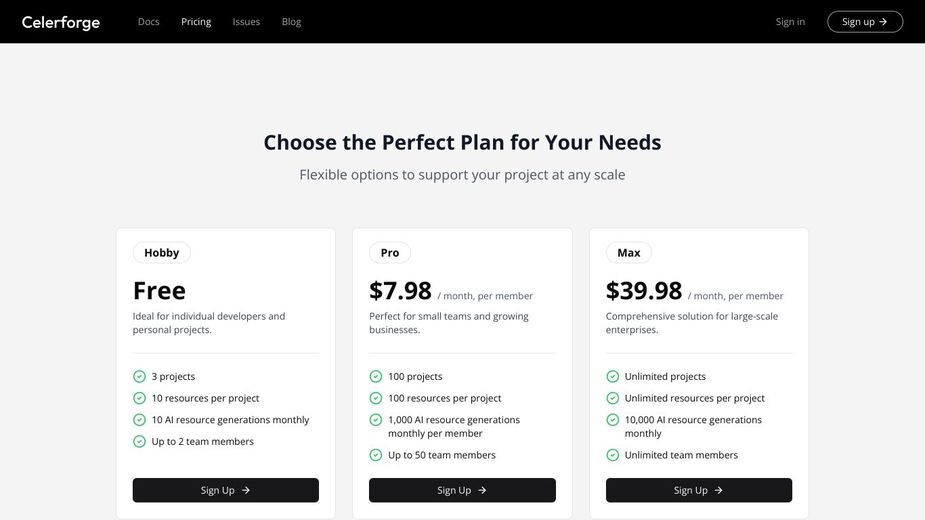This screenshot has height=520, width=925.
Task: Click the Sign in link
Action: 790,22
